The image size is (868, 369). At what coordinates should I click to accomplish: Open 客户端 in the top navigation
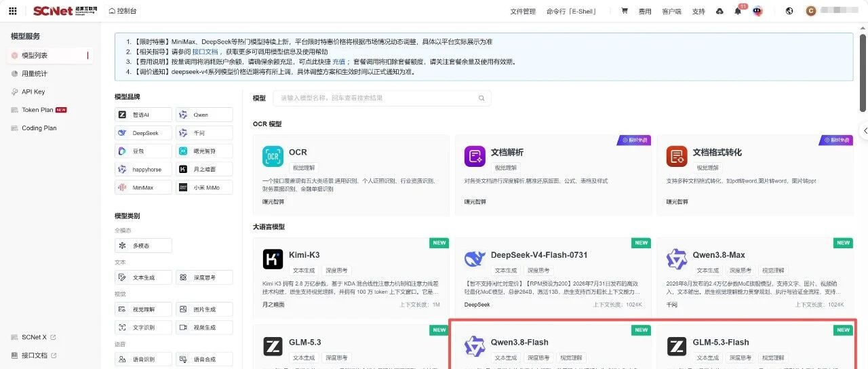pyautogui.click(x=671, y=11)
